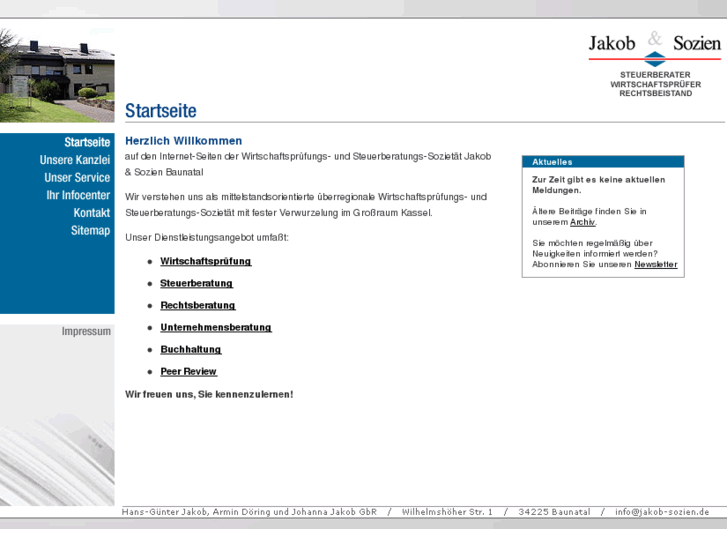The height and width of the screenshot is (545, 727).
Task: Click the Aktuelles box header
Action: tap(603, 161)
